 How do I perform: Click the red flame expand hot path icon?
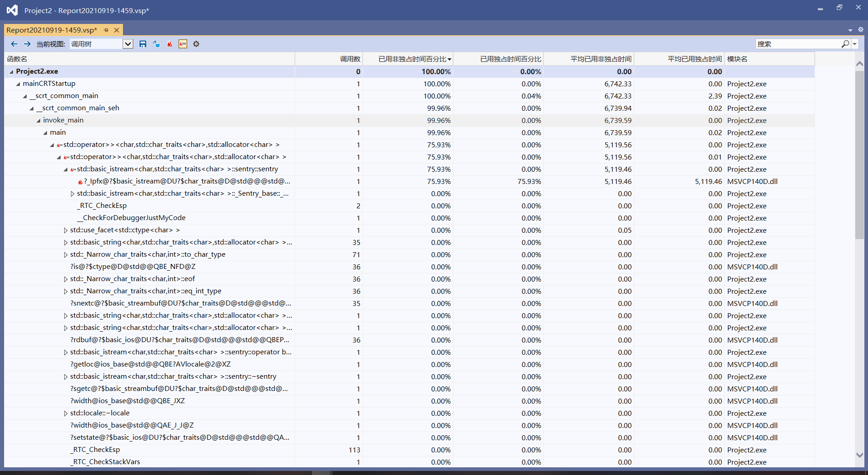170,44
